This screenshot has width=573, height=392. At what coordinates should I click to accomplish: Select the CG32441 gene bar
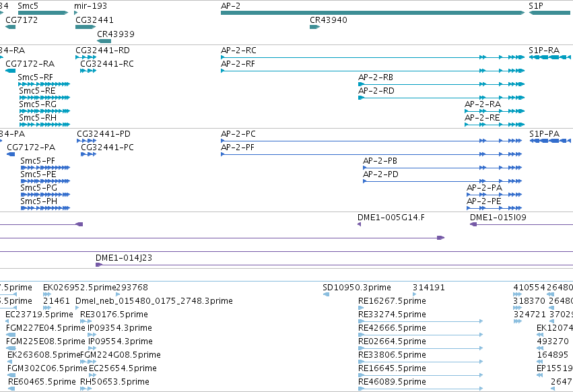click(x=86, y=27)
